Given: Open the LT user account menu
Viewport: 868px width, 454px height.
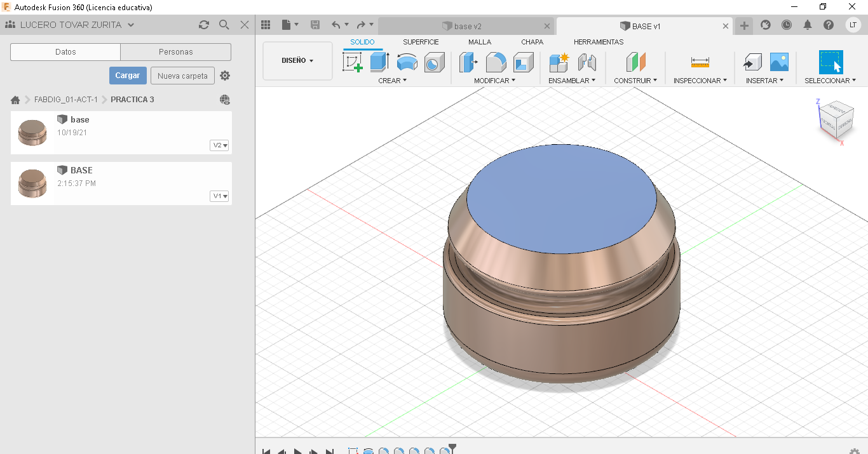Looking at the screenshot, I should click(x=853, y=25).
